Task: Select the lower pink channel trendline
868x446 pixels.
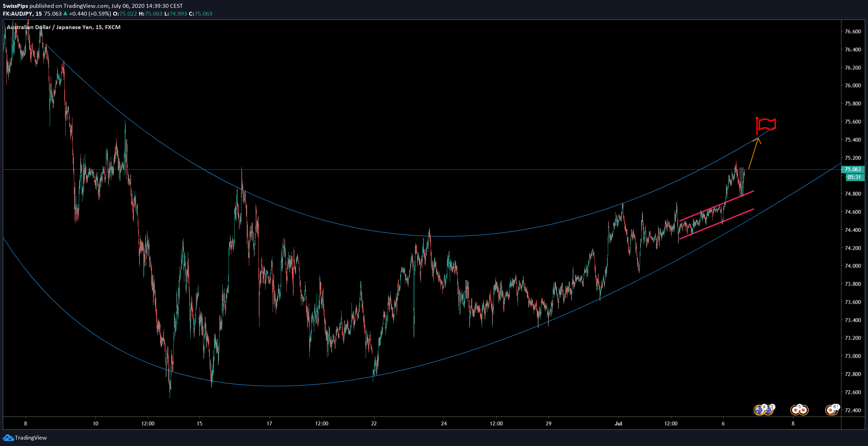Action: [x=716, y=224]
